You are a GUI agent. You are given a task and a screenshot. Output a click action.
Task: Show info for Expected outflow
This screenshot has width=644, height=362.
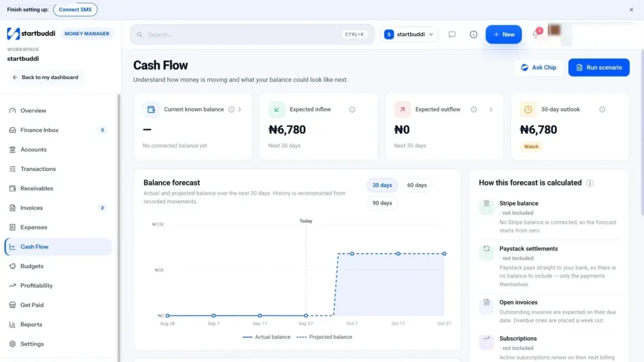[x=474, y=109]
